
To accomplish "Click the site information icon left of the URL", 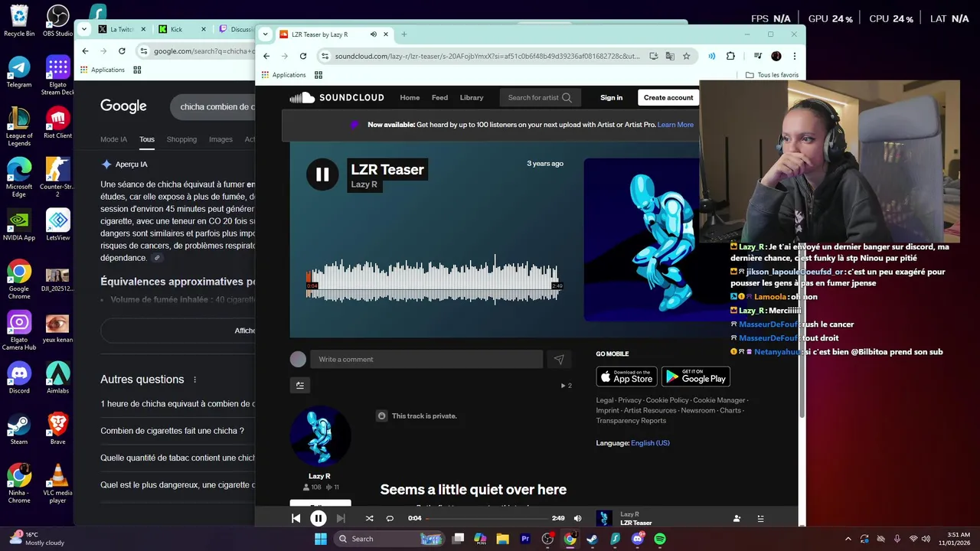I will [325, 56].
